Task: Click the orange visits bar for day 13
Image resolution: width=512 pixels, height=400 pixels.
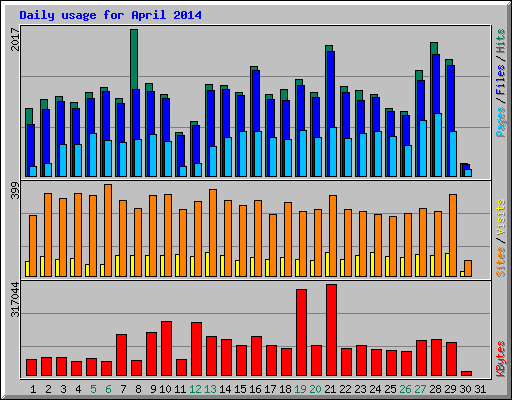Action: tap(213, 233)
